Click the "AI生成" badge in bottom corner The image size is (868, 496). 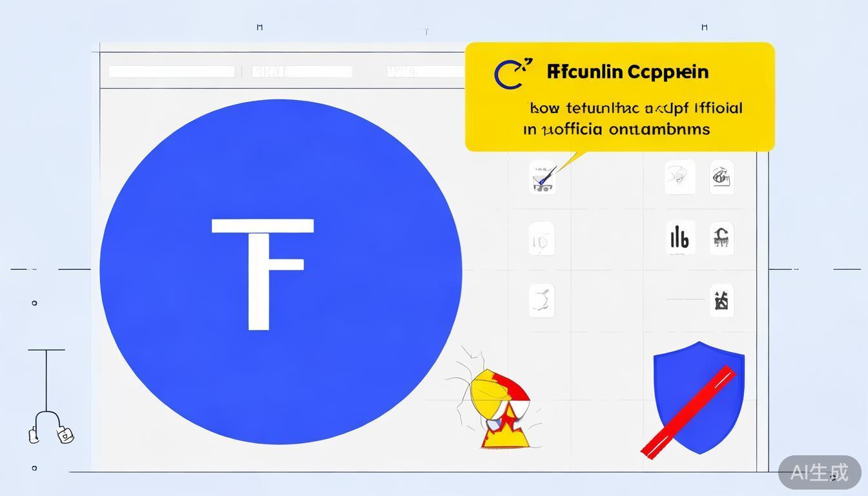pyautogui.click(x=819, y=473)
